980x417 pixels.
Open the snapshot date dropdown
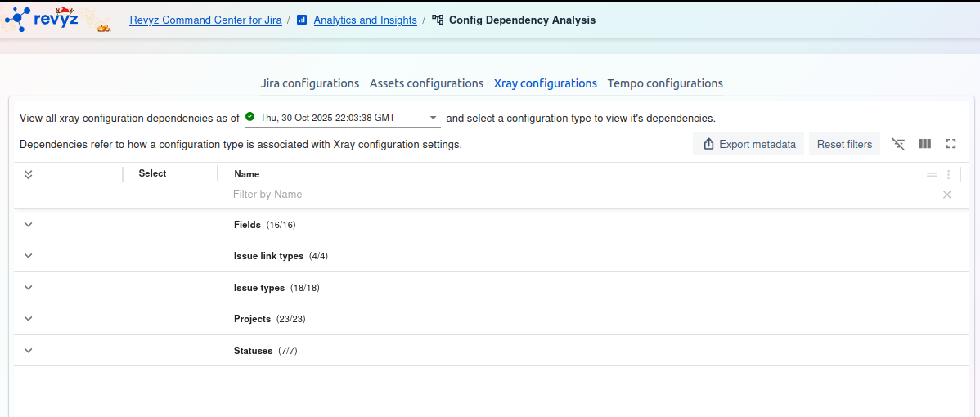(433, 118)
